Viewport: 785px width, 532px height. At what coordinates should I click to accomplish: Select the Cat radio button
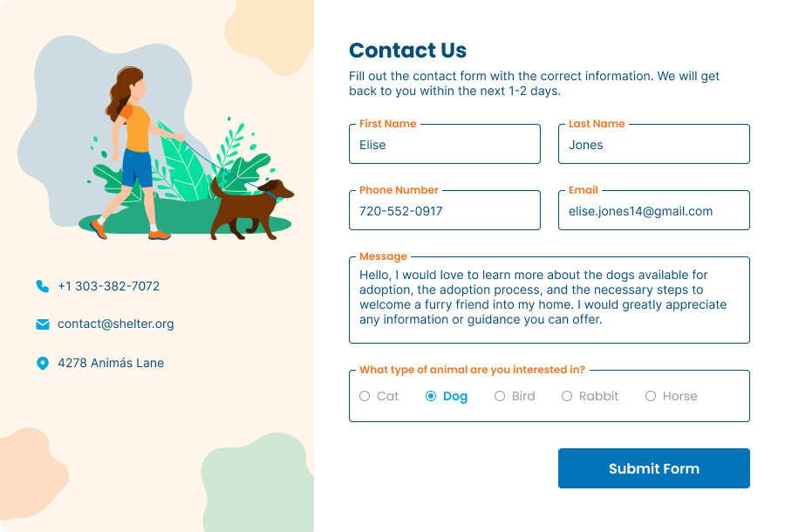[365, 396]
